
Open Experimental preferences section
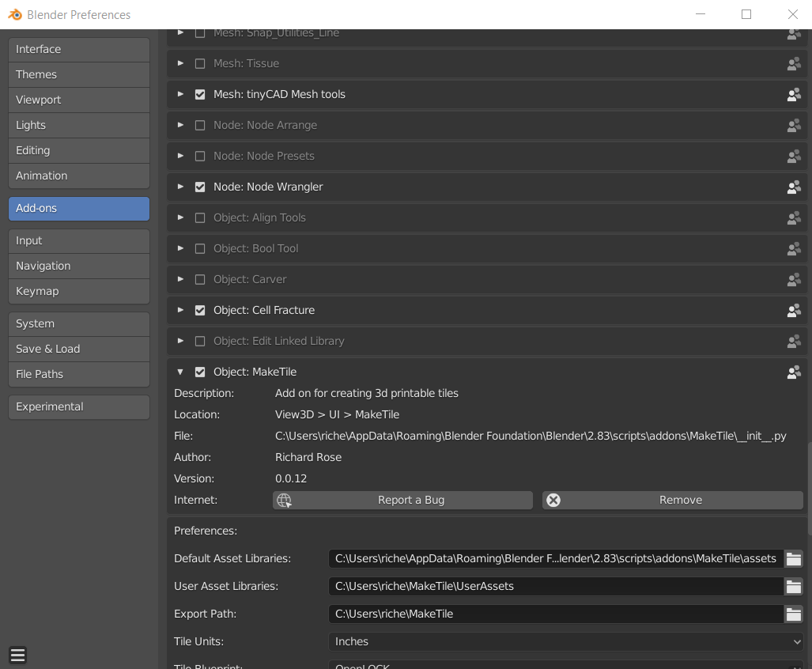click(x=79, y=407)
